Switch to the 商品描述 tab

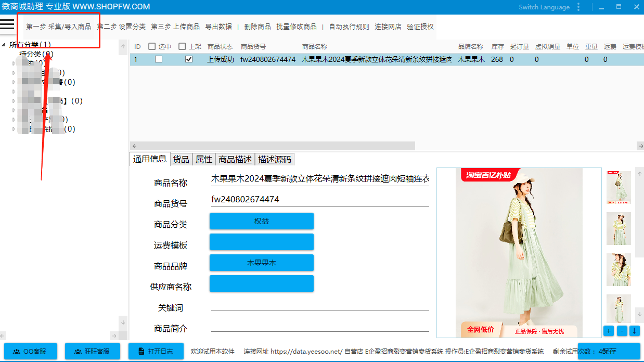click(x=235, y=160)
